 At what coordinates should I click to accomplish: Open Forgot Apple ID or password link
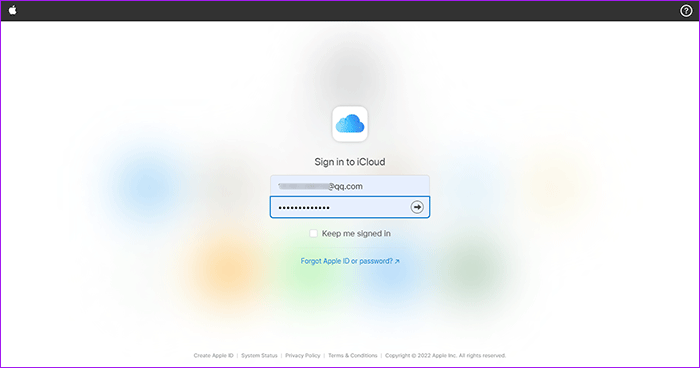pos(350,261)
